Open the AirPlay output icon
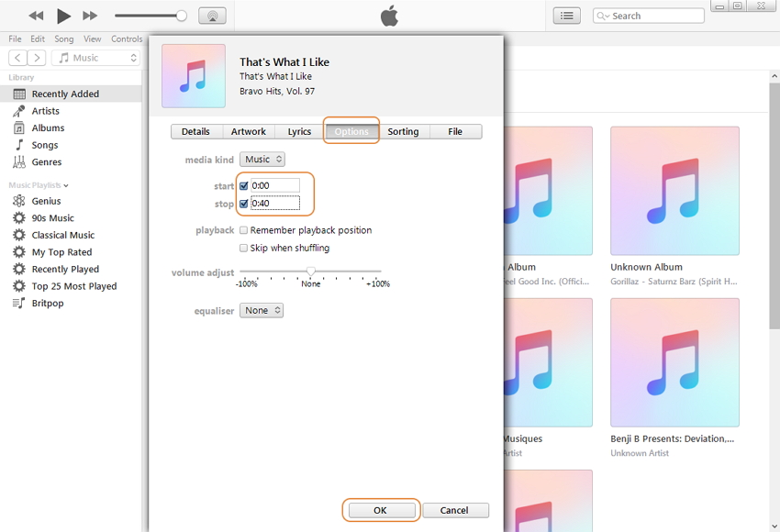780x532 pixels. tap(212, 16)
